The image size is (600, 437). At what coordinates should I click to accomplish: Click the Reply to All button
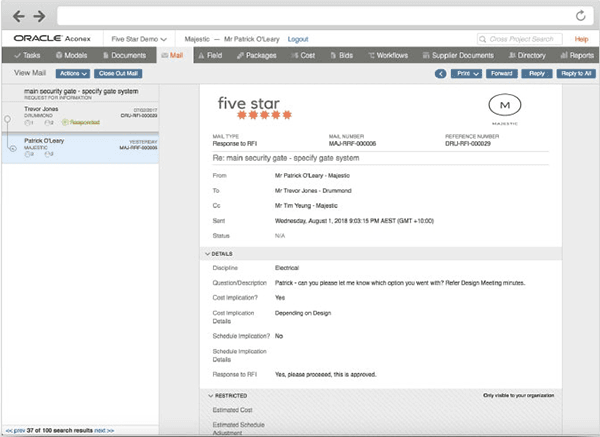(x=576, y=73)
